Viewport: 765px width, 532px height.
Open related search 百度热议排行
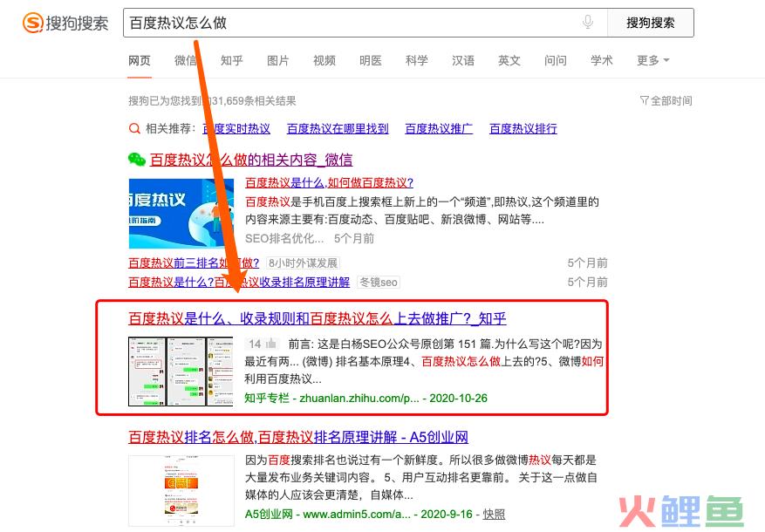(523, 129)
